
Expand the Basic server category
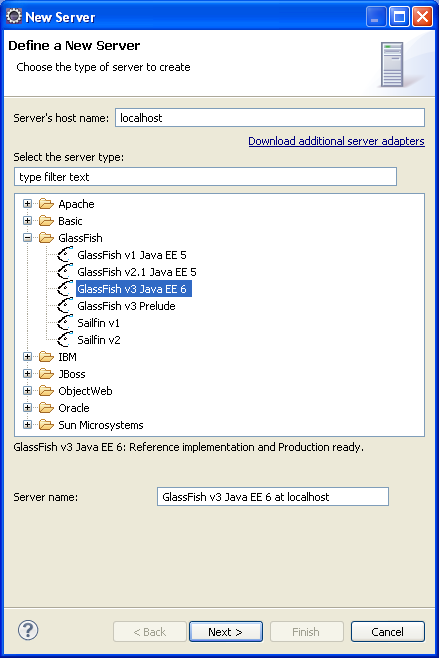pos(27,221)
